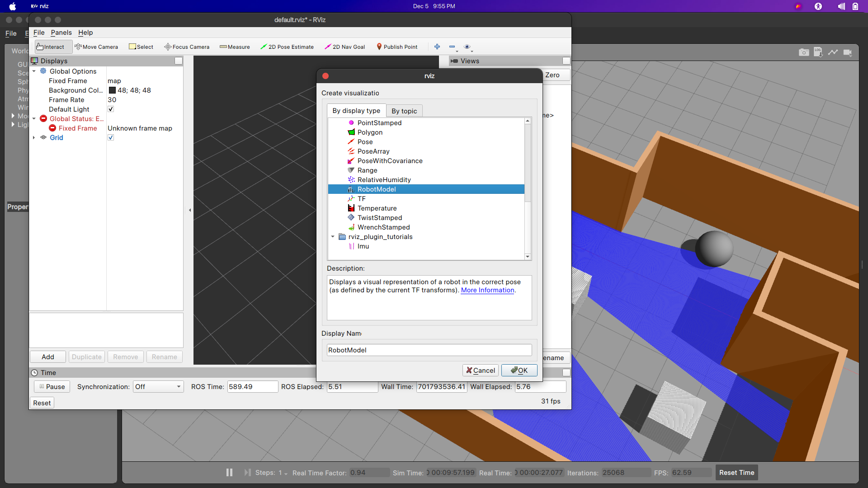Click the add tool plus icon
868x488 pixels.
437,47
